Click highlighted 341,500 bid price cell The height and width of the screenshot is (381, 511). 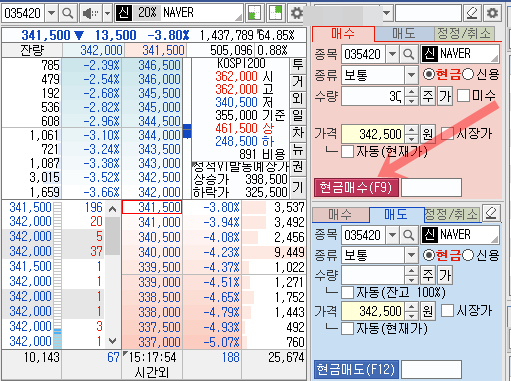pyautogui.click(x=152, y=207)
